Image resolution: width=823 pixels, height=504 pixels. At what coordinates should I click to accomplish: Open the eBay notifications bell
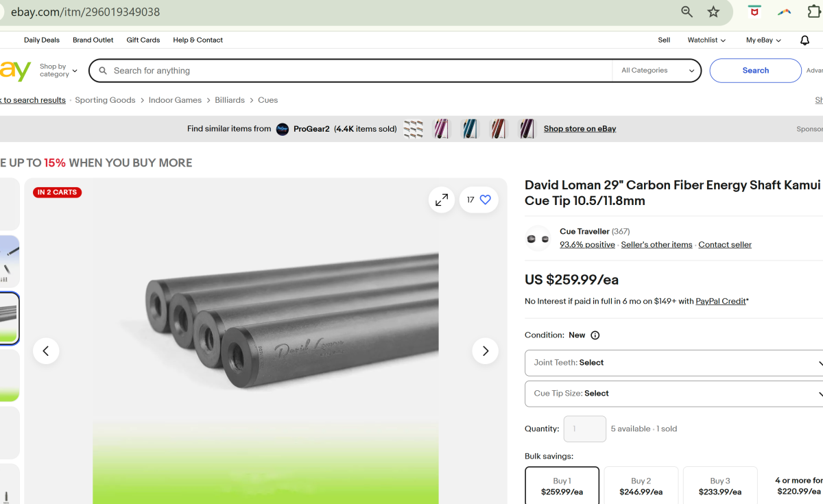click(x=805, y=40)
